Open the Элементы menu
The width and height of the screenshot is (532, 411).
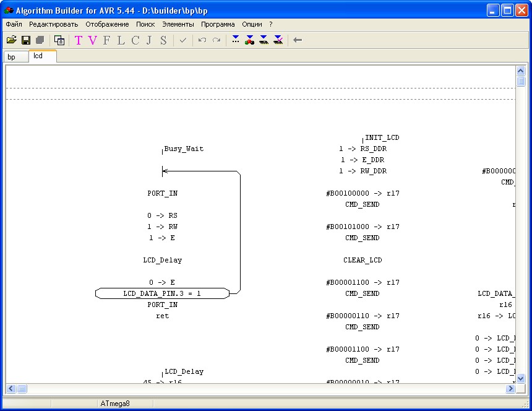coord(178,24)
